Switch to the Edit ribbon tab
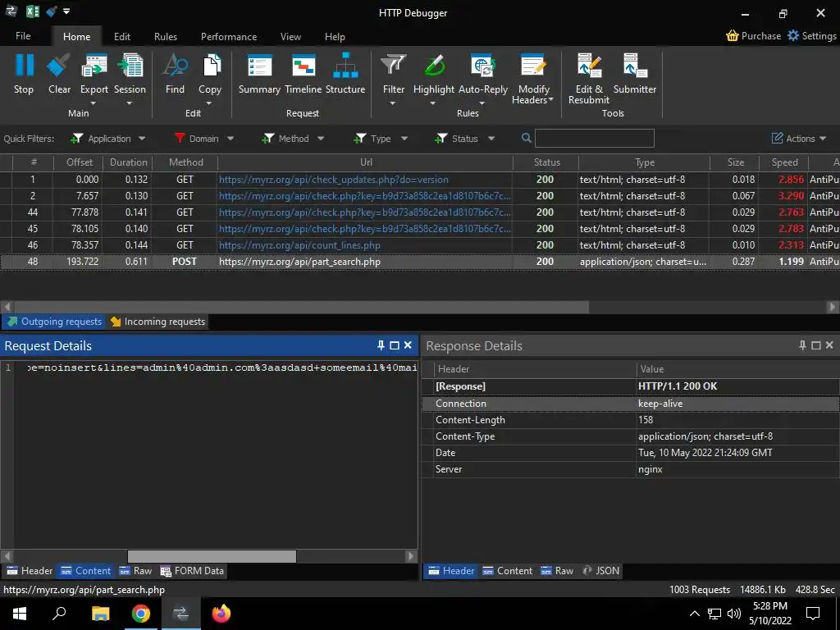 click(121, 36)
